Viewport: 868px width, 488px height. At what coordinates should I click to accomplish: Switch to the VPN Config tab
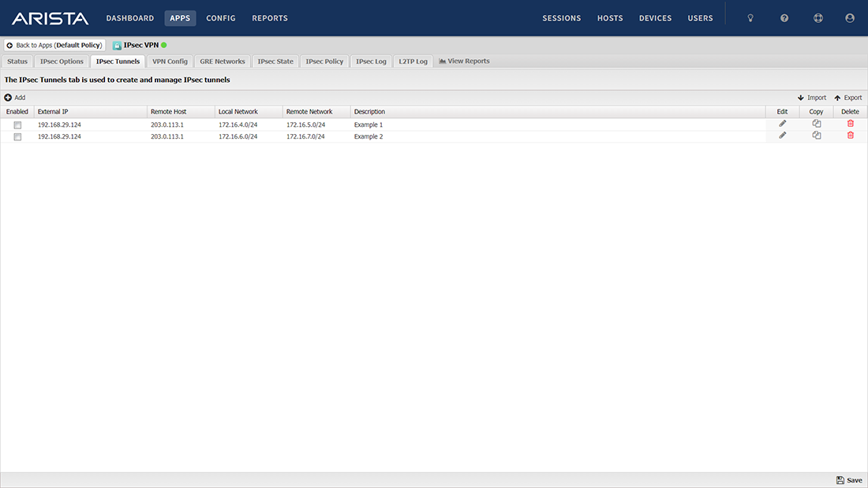pos(170,61)
